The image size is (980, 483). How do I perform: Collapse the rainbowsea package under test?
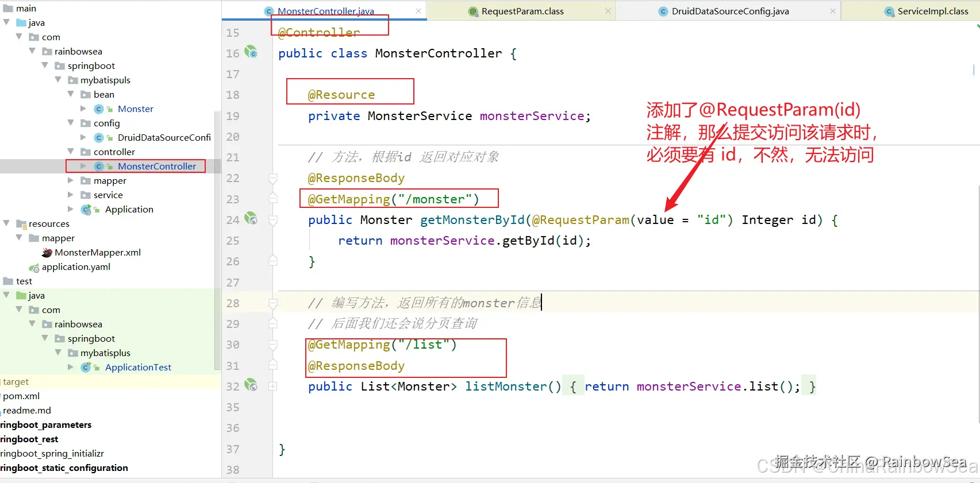click(x=32, y=323)
